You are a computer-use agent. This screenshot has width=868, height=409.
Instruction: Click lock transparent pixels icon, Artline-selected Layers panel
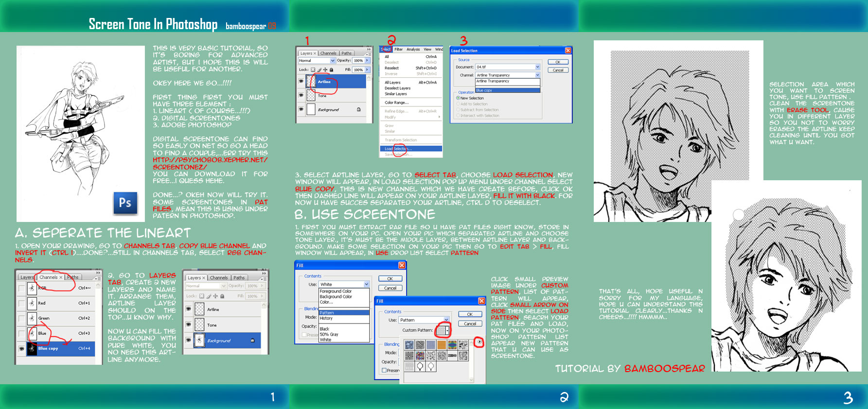(x=313, y=69)
